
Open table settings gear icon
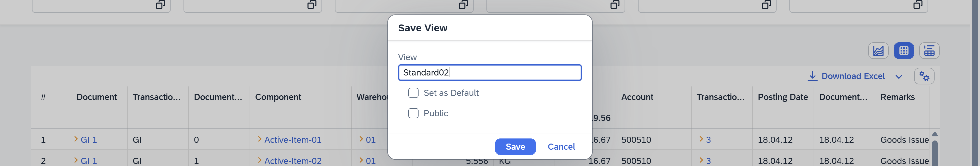click(x=924, y=76)
